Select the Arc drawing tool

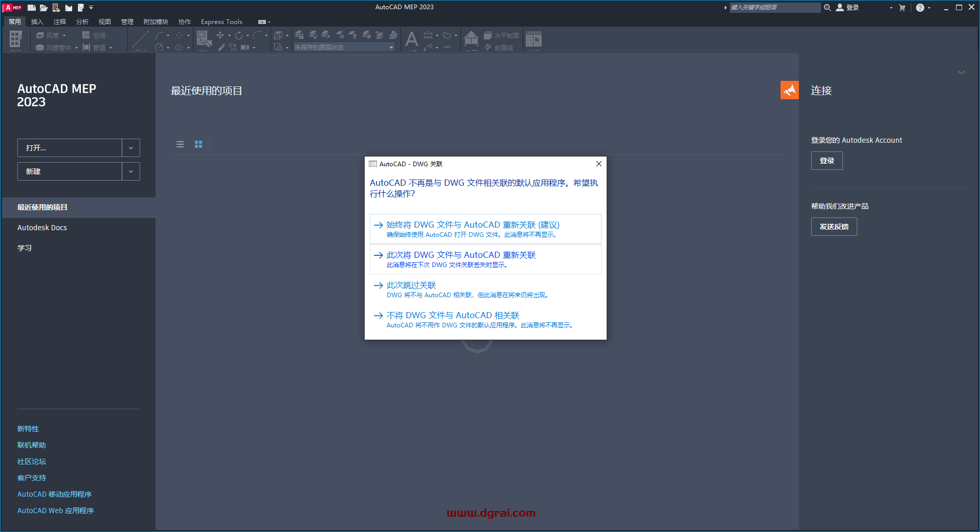[x=160, y=35]
